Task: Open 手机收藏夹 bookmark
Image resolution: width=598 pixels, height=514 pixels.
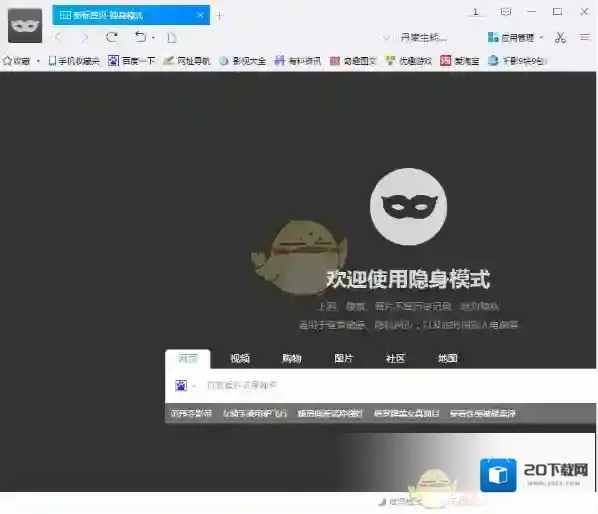Action: 74,61
